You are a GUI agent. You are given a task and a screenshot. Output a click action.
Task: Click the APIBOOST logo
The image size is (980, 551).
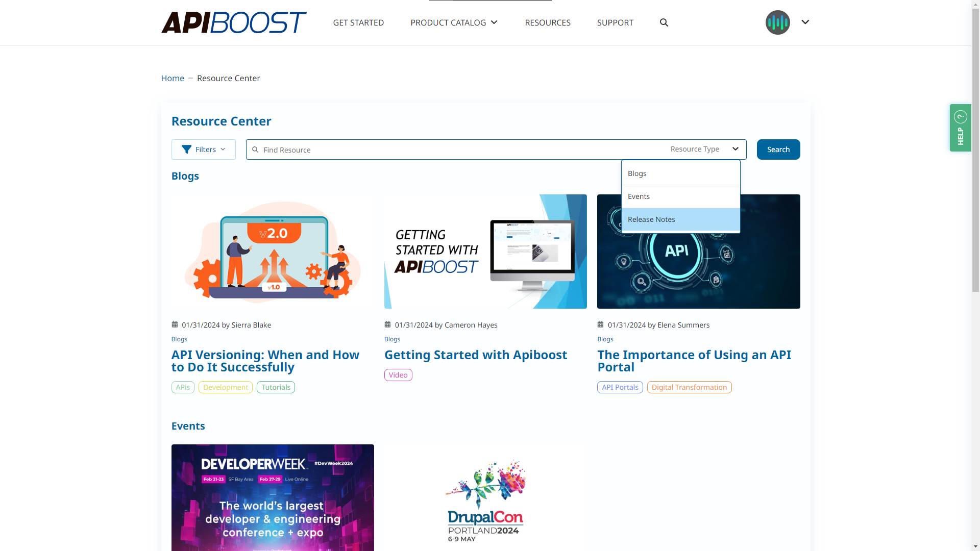(234, 22)
